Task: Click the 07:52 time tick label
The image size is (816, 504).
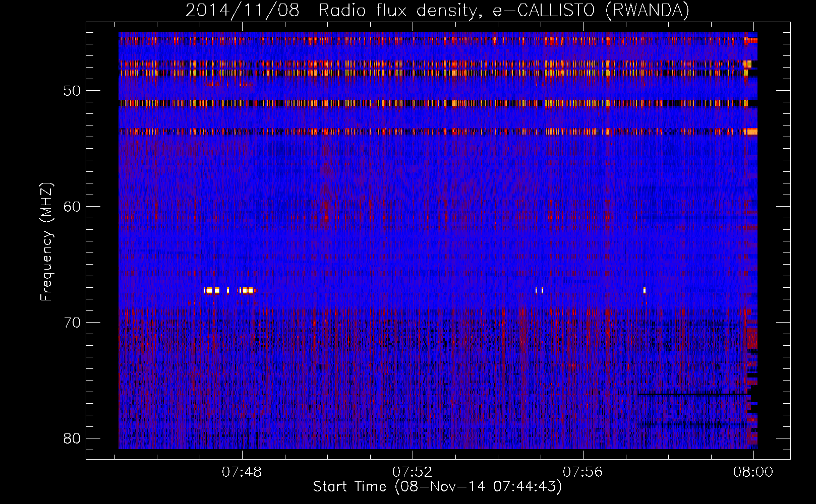Action: coord(413,472)
